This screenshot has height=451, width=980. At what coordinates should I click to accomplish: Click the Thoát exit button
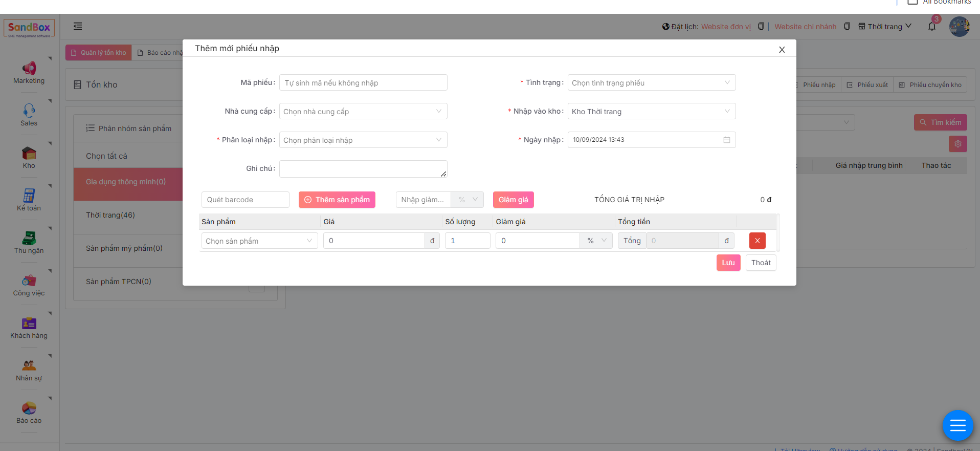coord(761,263)
